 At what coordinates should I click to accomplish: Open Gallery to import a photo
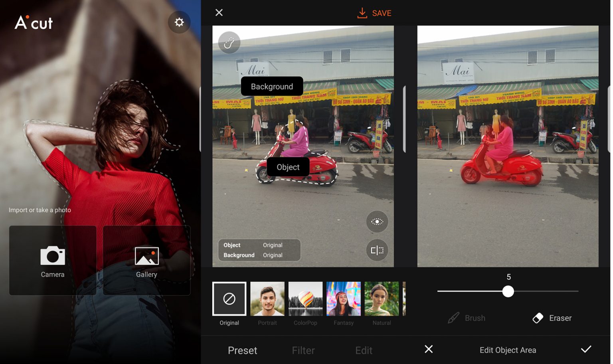coord(146,256)
